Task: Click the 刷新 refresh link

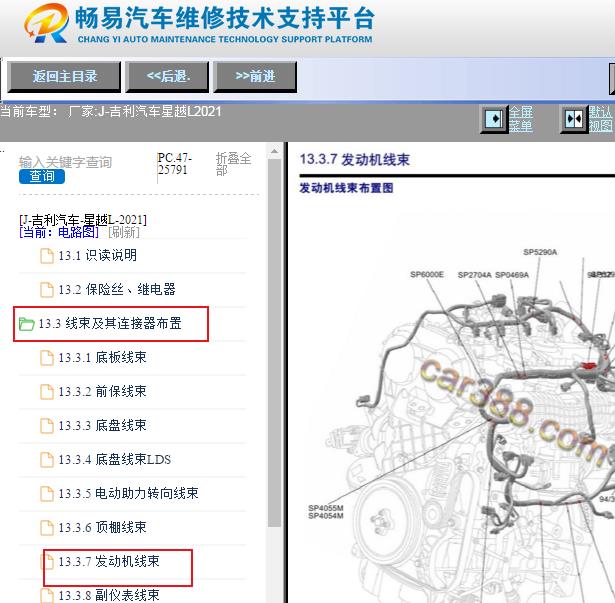Action: pos(124,232)
